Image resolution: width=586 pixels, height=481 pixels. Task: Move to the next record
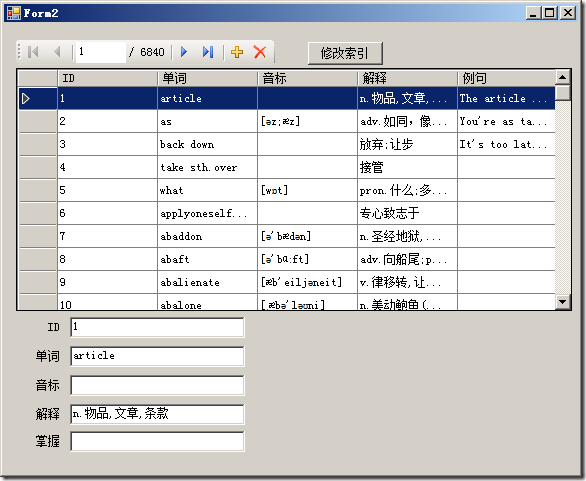(x=183, y=52)
